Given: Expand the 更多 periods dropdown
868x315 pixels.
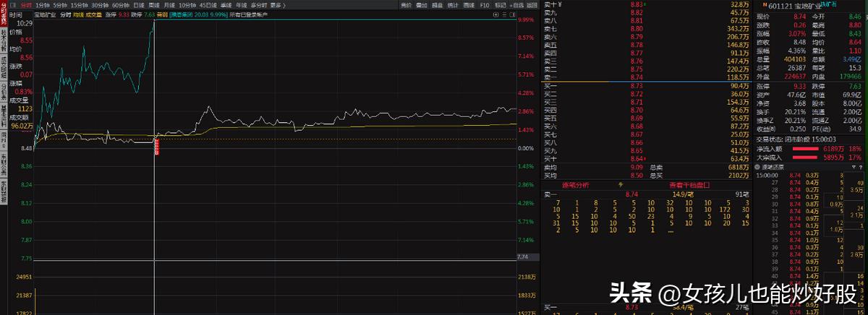Looking at the screenshot, I should [278, 5].
